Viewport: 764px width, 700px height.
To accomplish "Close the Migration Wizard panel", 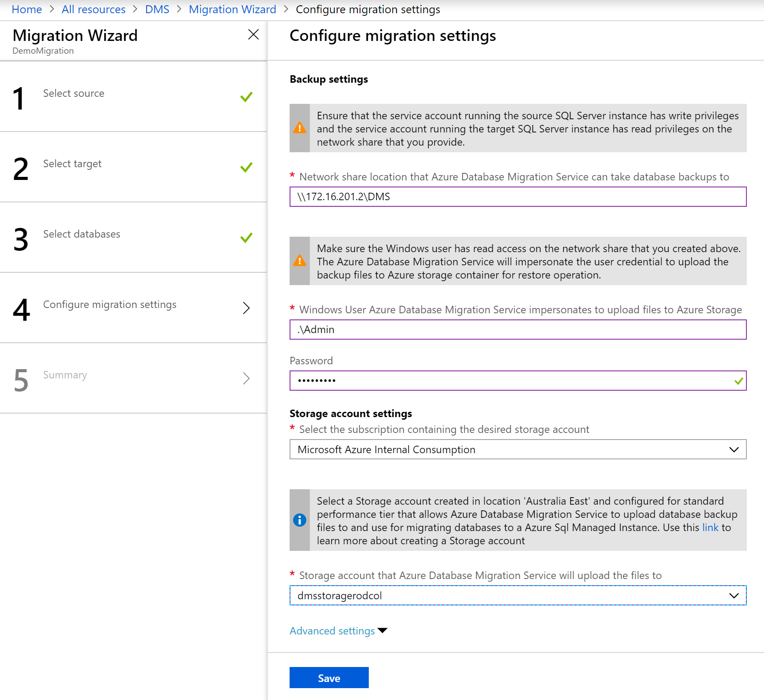I will [253, 34].
